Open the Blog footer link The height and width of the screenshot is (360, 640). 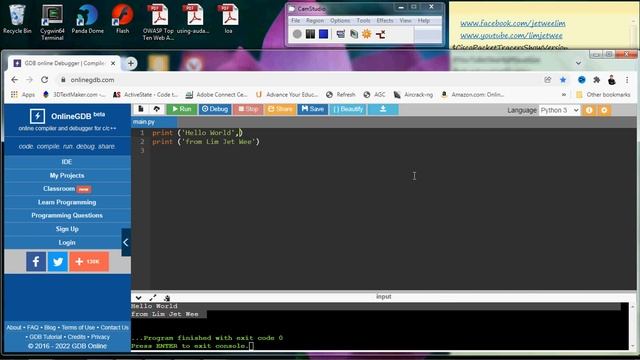tap(50, 327)
